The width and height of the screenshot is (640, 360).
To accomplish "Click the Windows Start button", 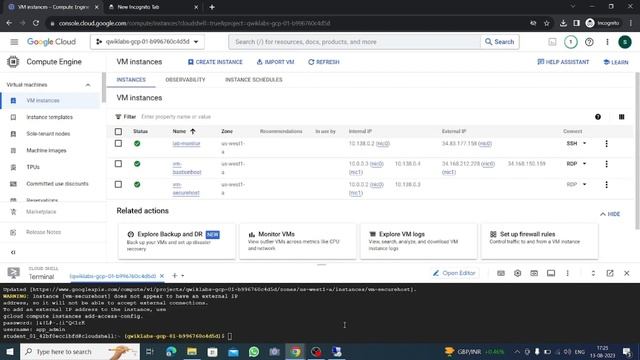I will point(10,351).
